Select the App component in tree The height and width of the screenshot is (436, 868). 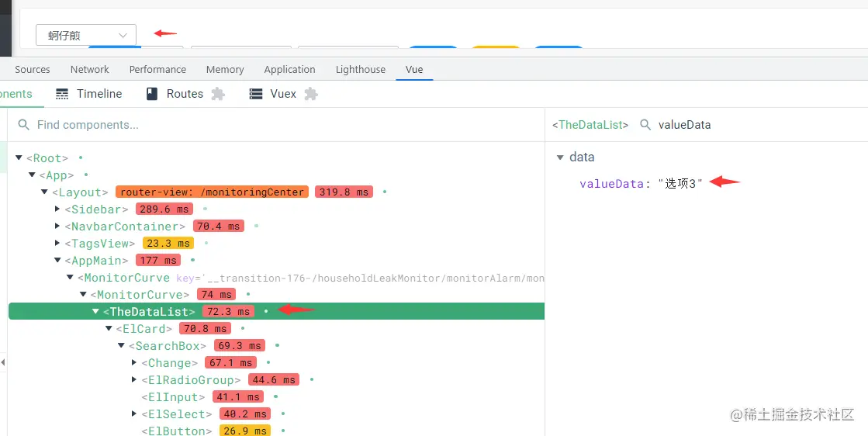(57, 175)
